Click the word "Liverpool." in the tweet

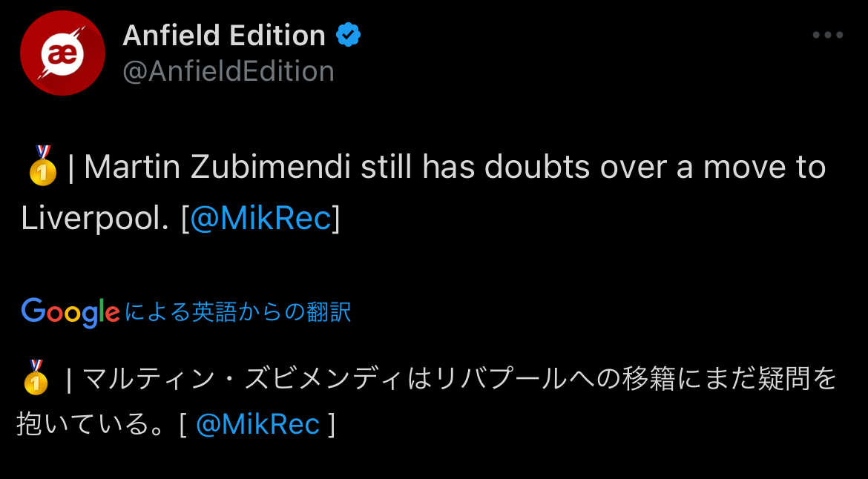tap(96, 218)
